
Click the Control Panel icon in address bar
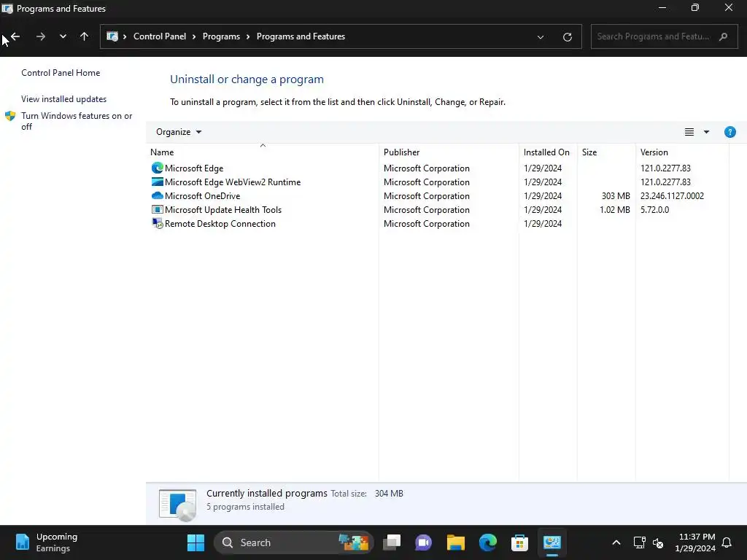112,36
